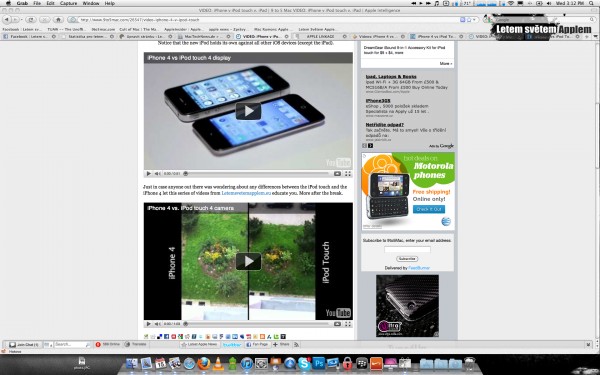Open the iPhone3GS ad link

(378, 101)
